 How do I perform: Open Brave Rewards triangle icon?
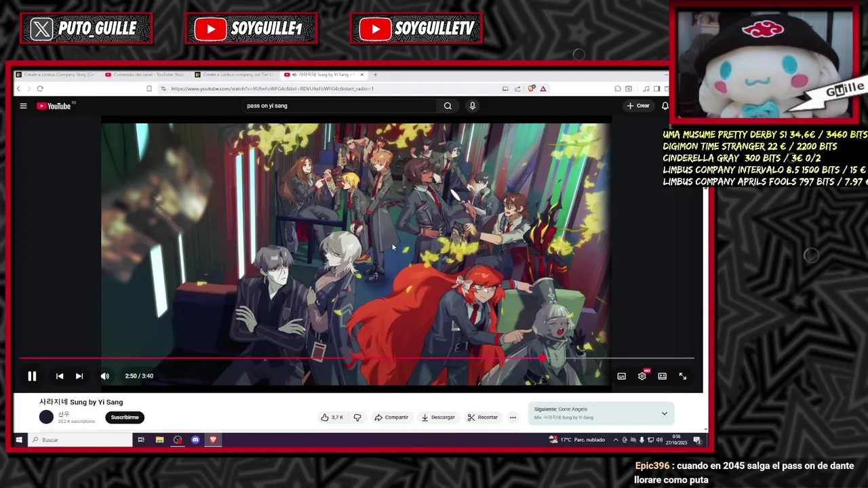point(543,89)
